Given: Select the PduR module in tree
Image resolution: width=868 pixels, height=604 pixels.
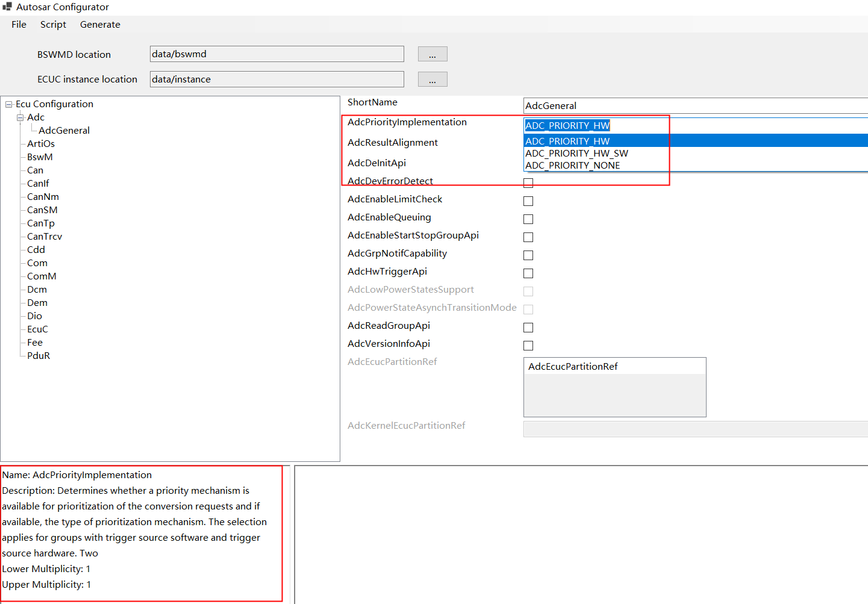Looking at the screenshot, I should 39,356.
